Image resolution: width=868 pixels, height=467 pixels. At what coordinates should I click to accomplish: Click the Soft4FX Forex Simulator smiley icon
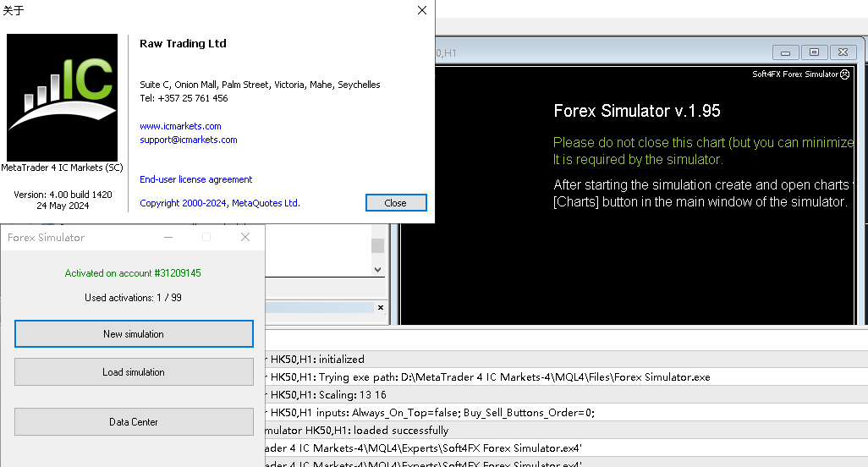coord(845,74)
